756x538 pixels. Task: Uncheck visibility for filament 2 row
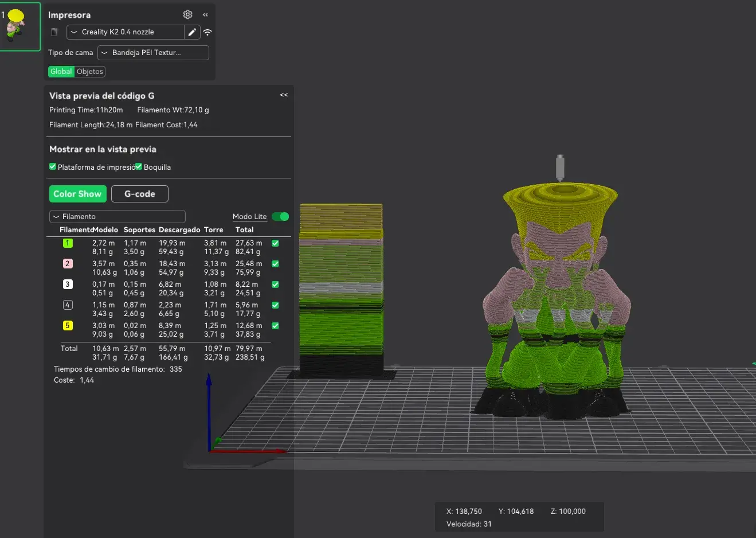point(275,264)
